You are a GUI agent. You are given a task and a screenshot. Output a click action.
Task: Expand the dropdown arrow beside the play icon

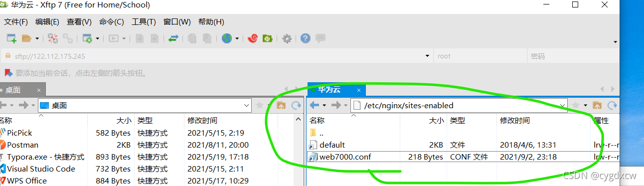124,38
